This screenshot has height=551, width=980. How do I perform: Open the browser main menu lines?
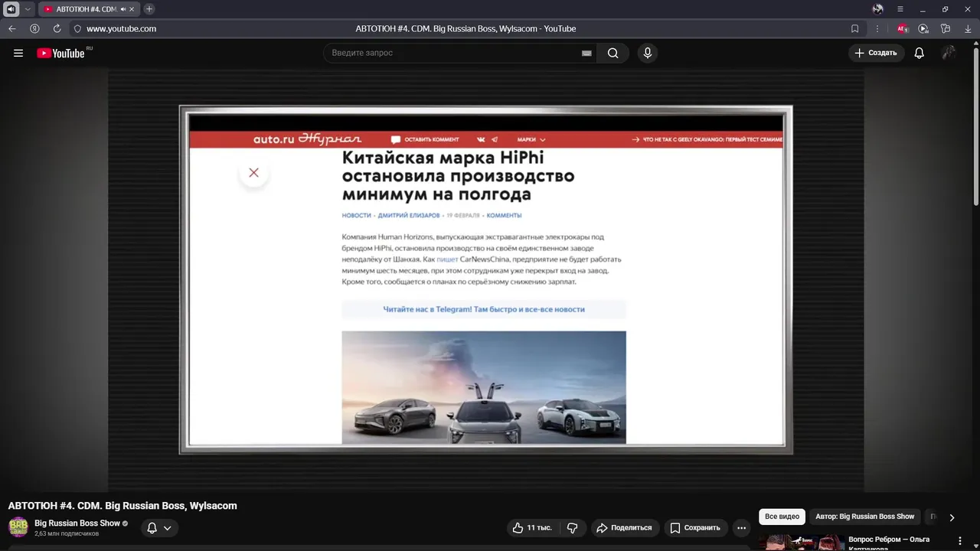coord(900,9)
